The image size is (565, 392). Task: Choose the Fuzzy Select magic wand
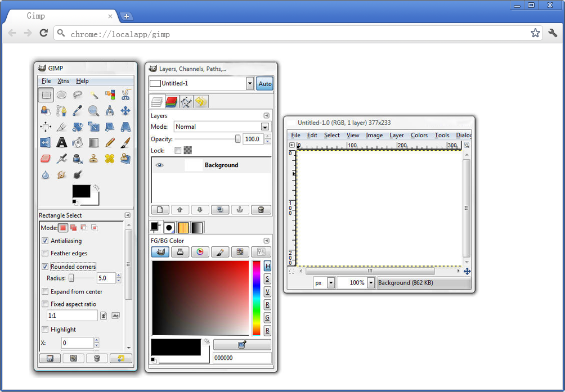point(93,95)
